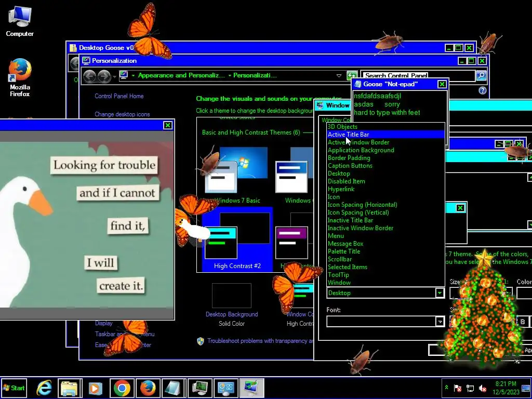This screenshot has height=399, width=532.
Task: Click the forward arrow in Personalization
Action: [104, 76]
